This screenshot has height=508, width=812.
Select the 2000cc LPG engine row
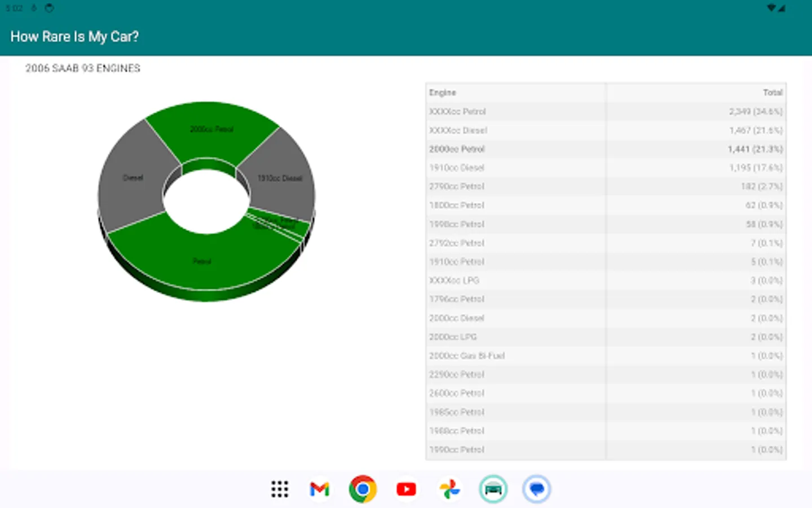point(606,337)
